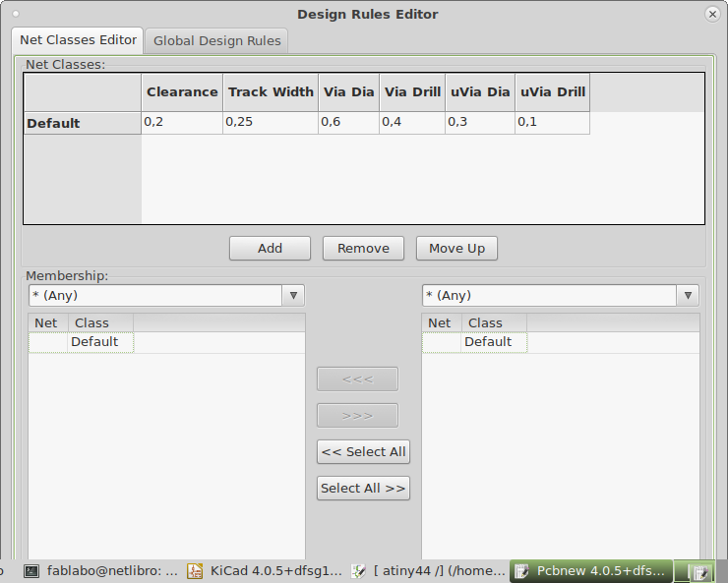This screenshot has width=728, height=583.
Task: Click the Track Width column header
Action: pos(271,92)
